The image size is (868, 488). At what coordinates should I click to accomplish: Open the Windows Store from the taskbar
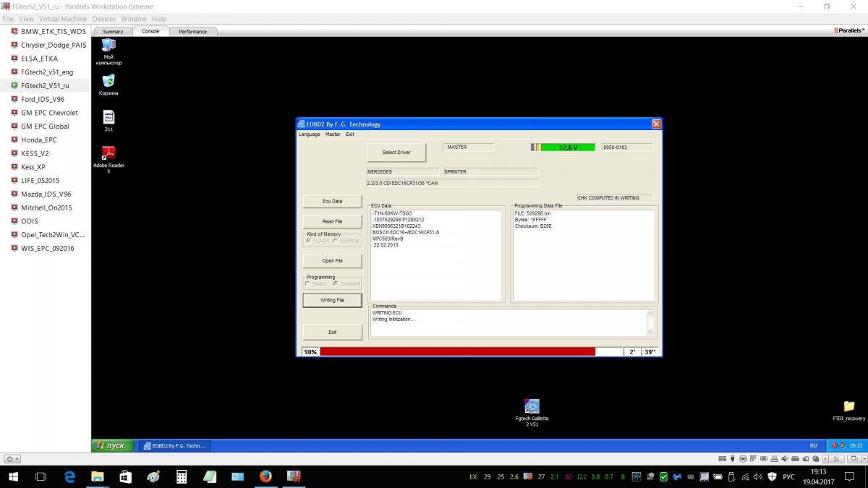[125, 476]
